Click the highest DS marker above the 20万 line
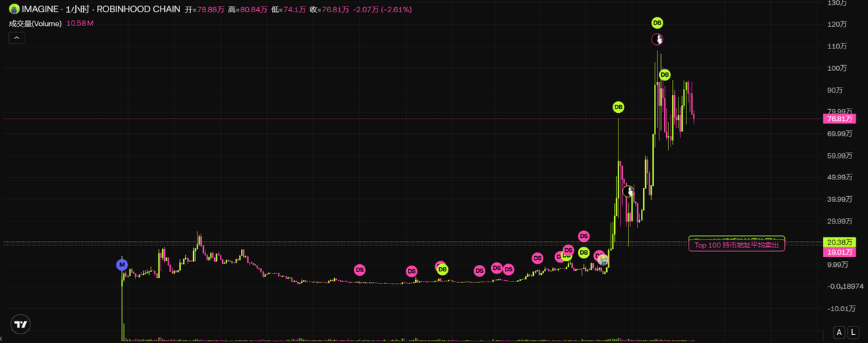This screenshot has height=343, width=868. click(584, 236)
